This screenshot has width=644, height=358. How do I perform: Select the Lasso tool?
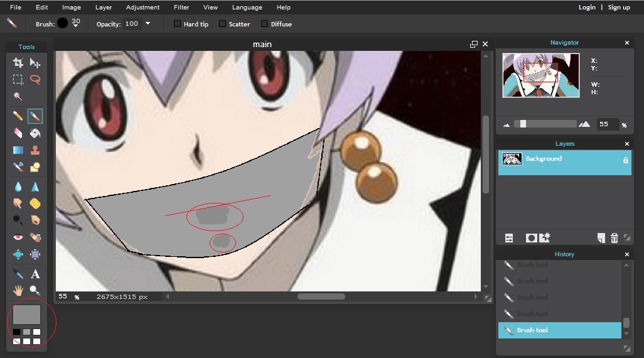point(35,79)
